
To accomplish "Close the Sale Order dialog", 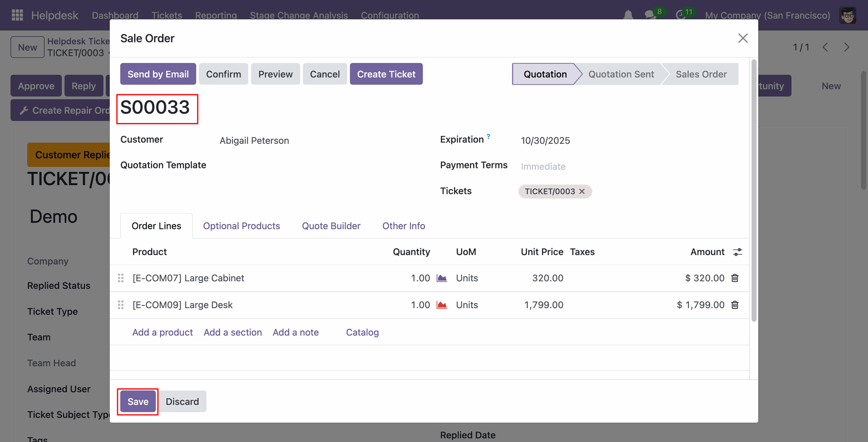I will 743,38.
